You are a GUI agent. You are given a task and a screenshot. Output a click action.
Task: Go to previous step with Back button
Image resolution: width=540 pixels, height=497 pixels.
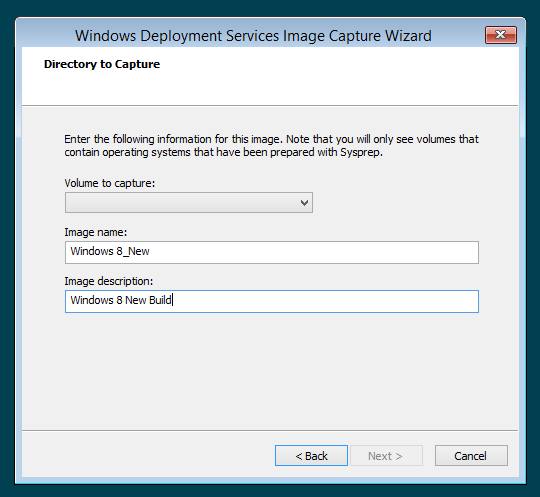311,456
